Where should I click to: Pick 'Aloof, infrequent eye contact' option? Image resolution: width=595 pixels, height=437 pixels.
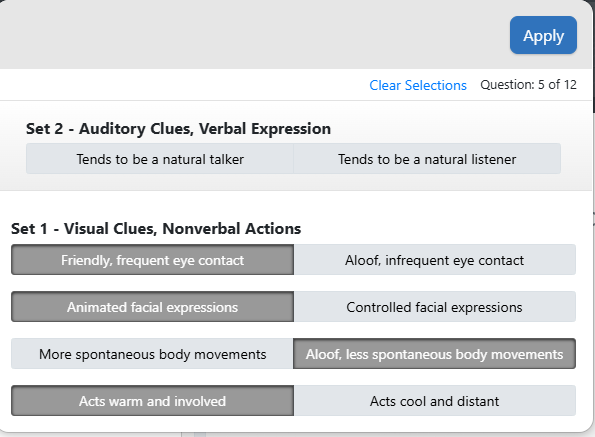click(x=434, y=260)
